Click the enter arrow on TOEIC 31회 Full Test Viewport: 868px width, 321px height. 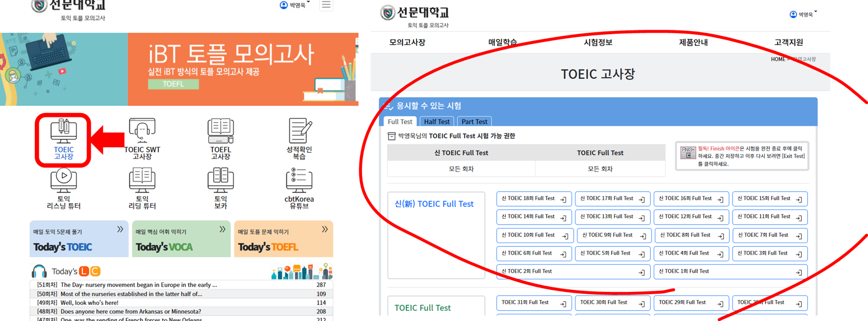click(563, 304)
